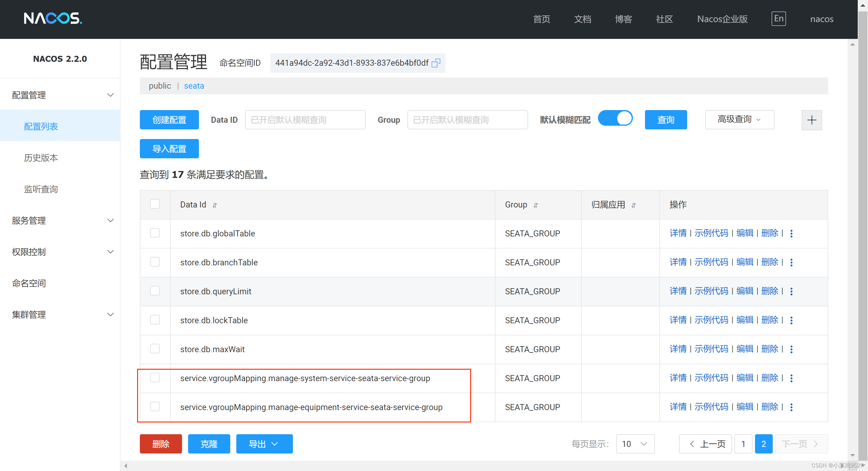Open the nacos user menu
Viewport: 868px width, 471px height.
(x=822, y=19)
